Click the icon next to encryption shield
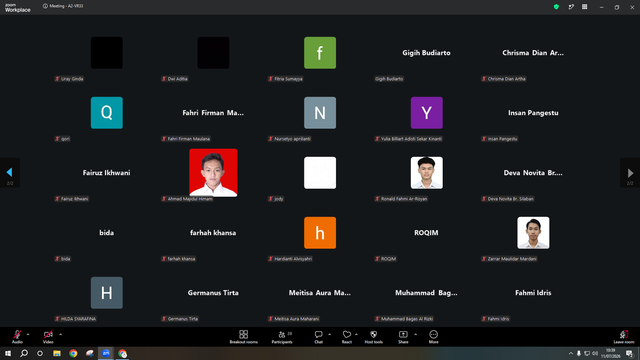640x360 pixels. [571, 7]
